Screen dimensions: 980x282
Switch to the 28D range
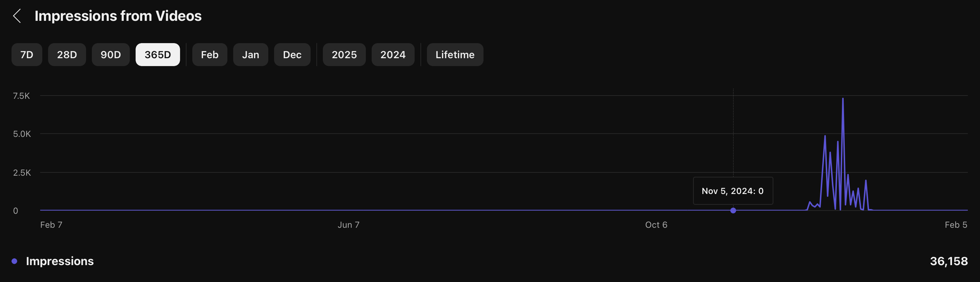pyautogui.click(x=67, y=55)
